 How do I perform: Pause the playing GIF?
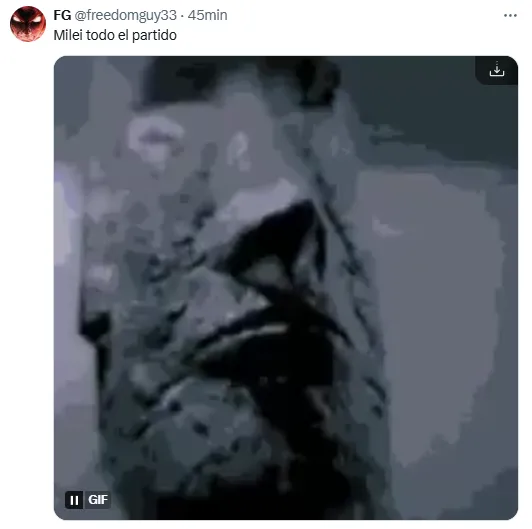click(x=74, y=500)
